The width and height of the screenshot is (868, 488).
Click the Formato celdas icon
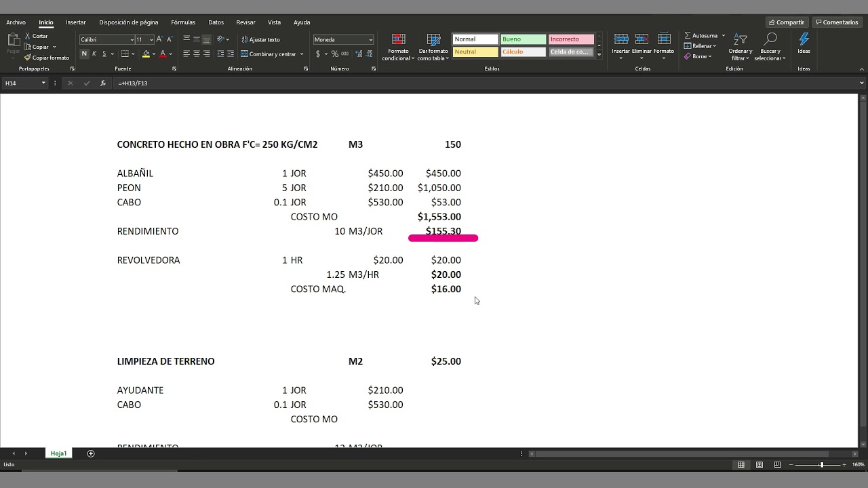point(664,39)
